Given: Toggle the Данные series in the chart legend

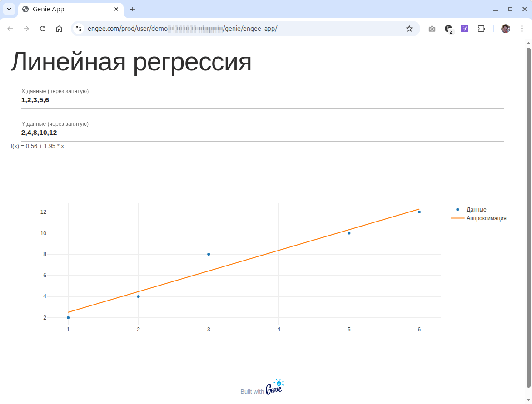Looking at the screenshot, I should tap(476, 209).
